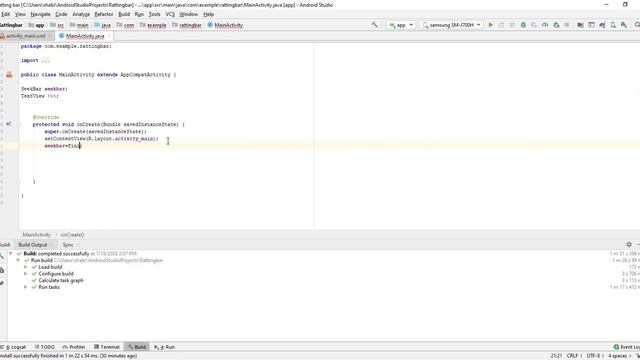Open the Refactor menu
The image size is (640, 360).
tap(104, 14)
